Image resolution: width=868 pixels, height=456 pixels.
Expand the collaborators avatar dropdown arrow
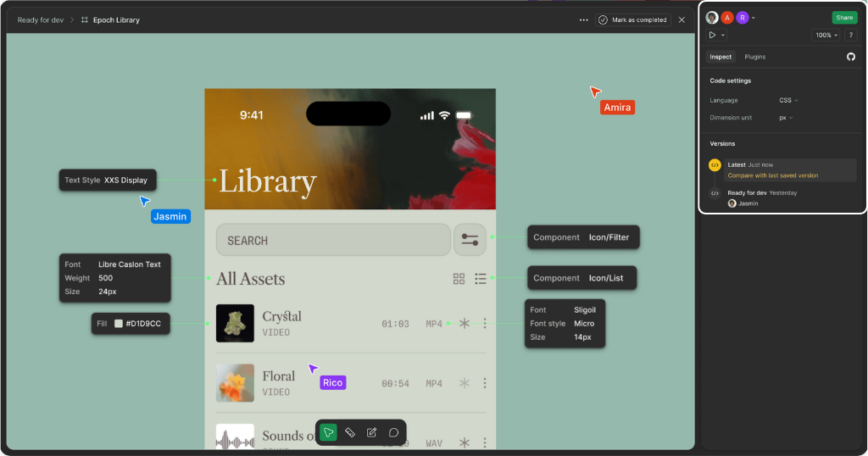(x=754, y=19)
